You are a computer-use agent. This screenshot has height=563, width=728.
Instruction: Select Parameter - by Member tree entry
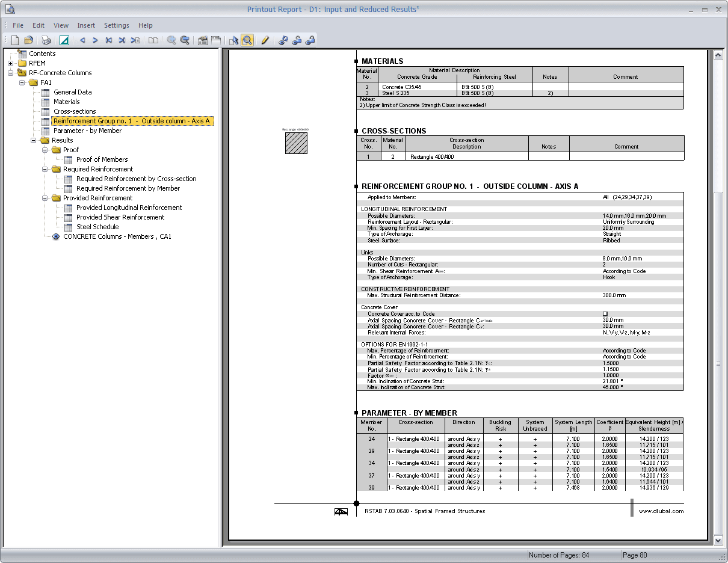[87, 131]
